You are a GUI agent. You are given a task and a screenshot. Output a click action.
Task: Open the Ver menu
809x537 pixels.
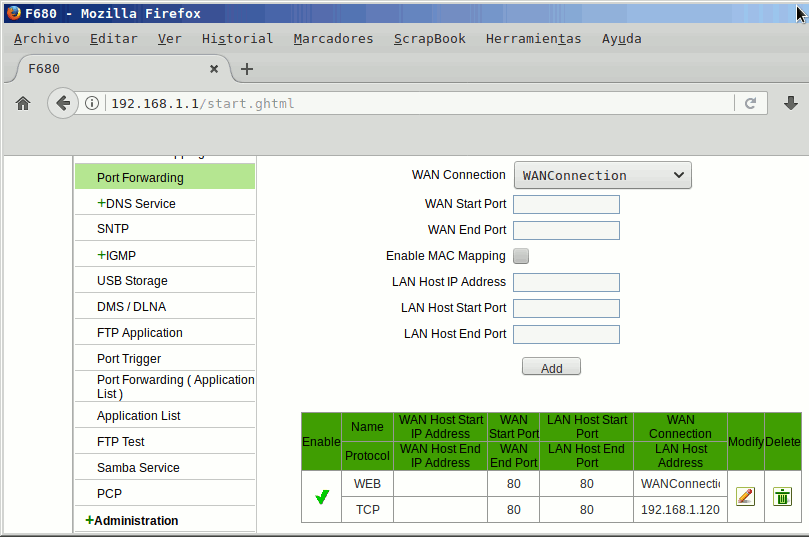(169, 39)
